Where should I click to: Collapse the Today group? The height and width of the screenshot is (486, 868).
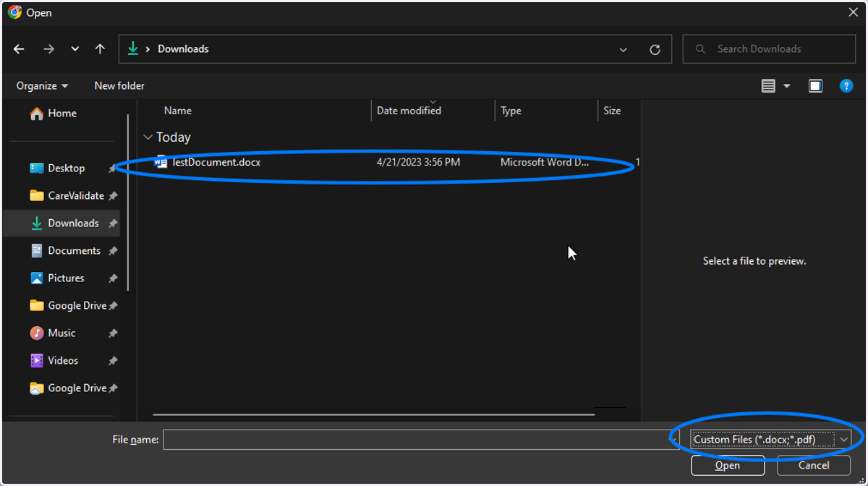click(x=148, y=137)
